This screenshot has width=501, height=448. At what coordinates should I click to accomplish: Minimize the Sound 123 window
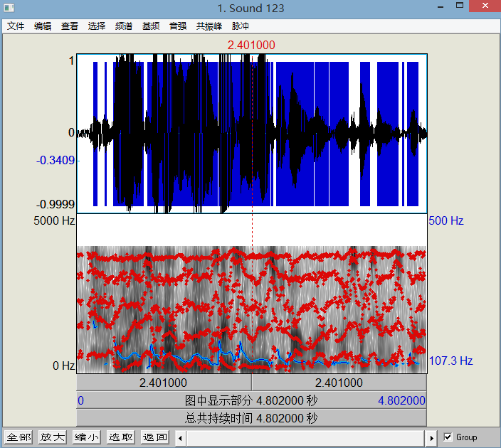coord(441,6)
